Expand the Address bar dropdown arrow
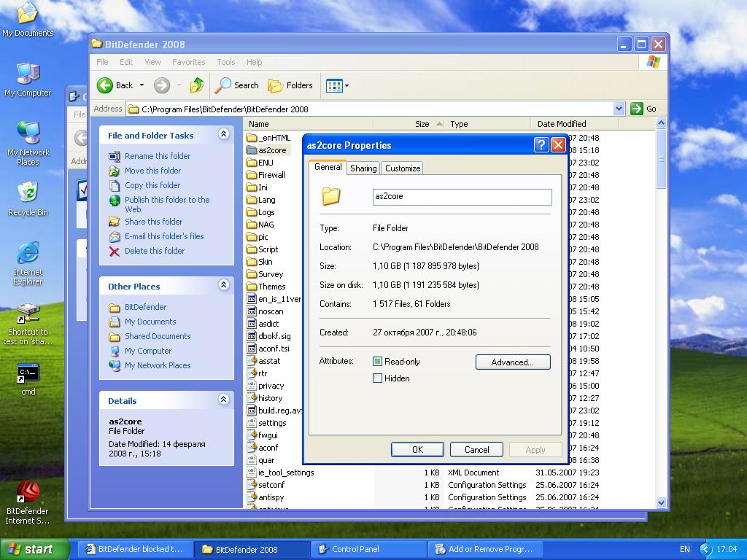 pos(619,109)
